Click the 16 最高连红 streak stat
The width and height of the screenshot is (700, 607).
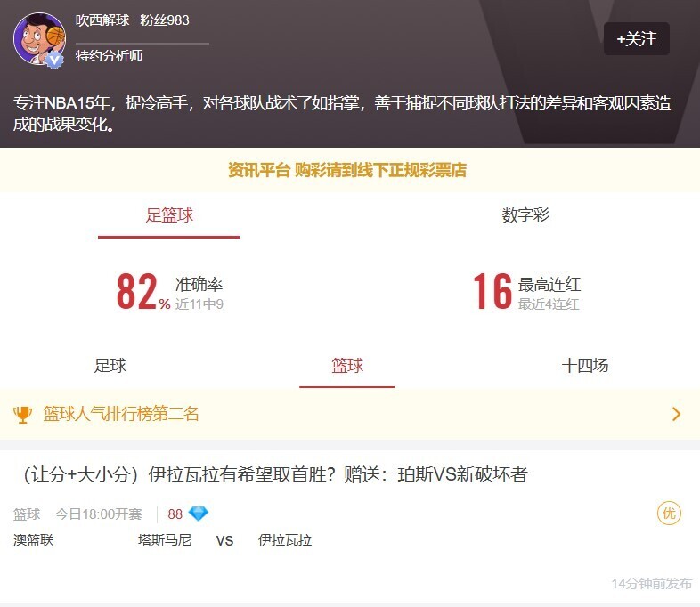(x=527, y=292)
